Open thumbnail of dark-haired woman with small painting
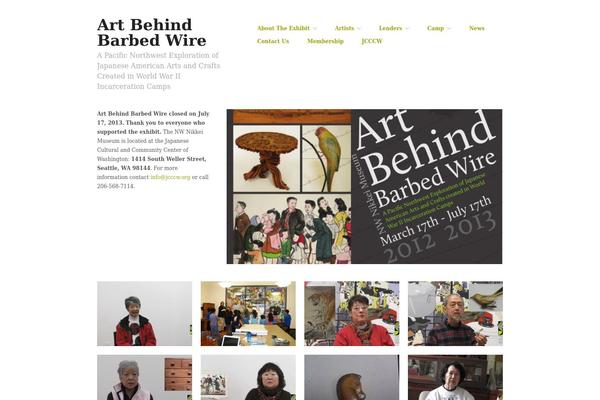 248,377
